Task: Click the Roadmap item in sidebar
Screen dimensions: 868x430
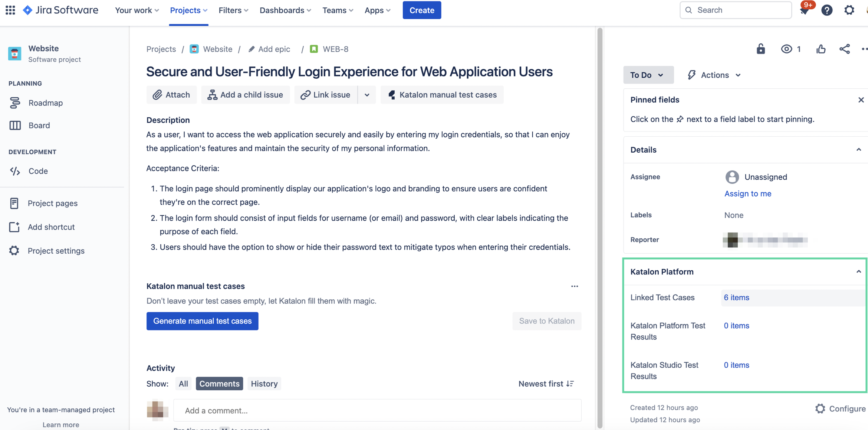Action: tap(45, 102)
